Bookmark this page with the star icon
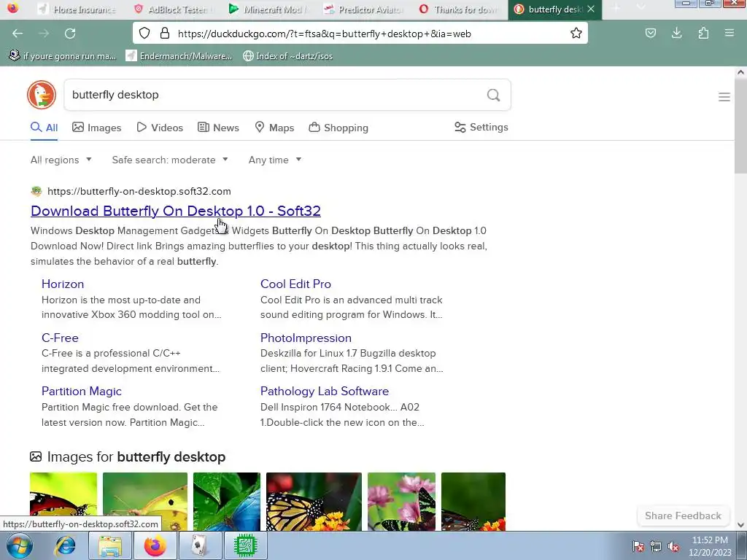This screenshot has width=747, height=560. pos(576,34)
